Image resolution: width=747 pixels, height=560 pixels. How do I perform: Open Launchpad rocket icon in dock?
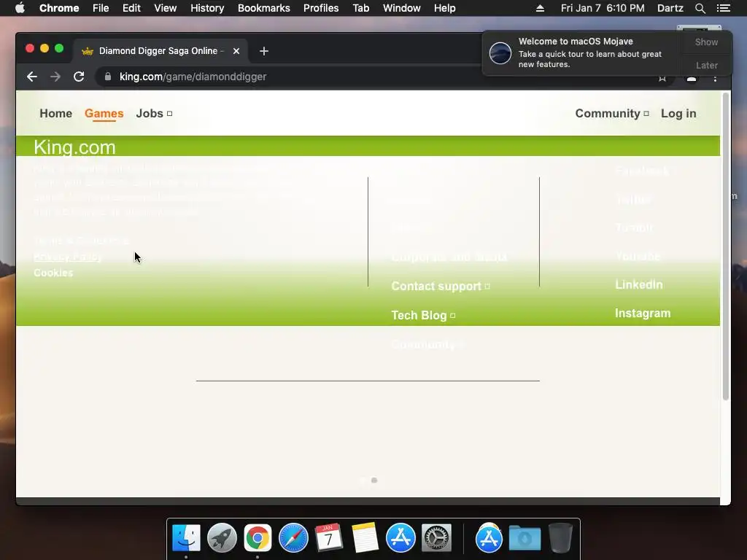[x=222, y=538]
